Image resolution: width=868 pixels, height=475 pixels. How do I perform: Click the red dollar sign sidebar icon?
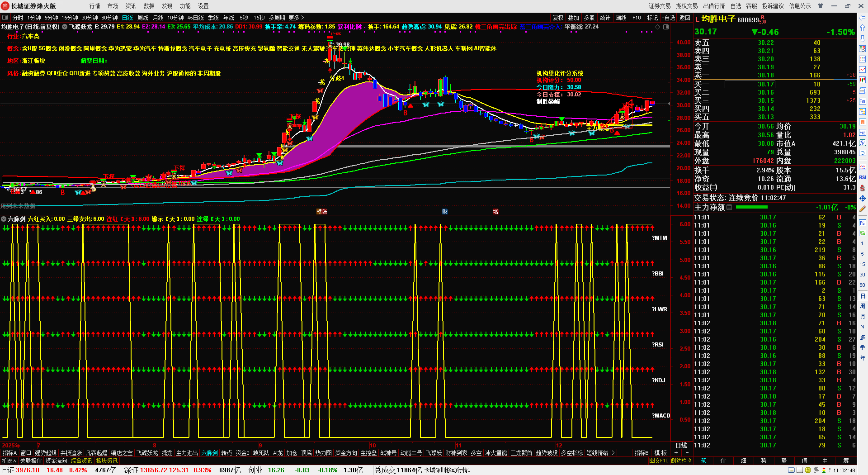coord(863,188)
